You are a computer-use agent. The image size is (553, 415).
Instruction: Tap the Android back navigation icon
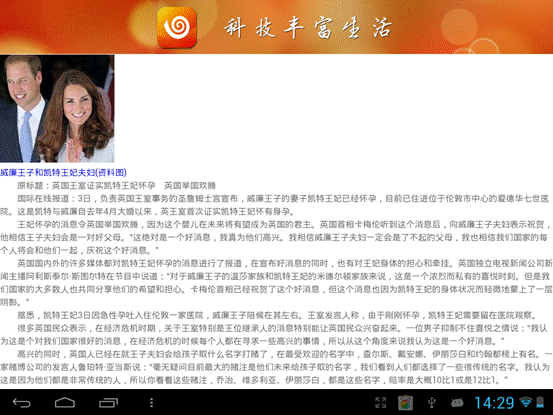pos(22,403)
